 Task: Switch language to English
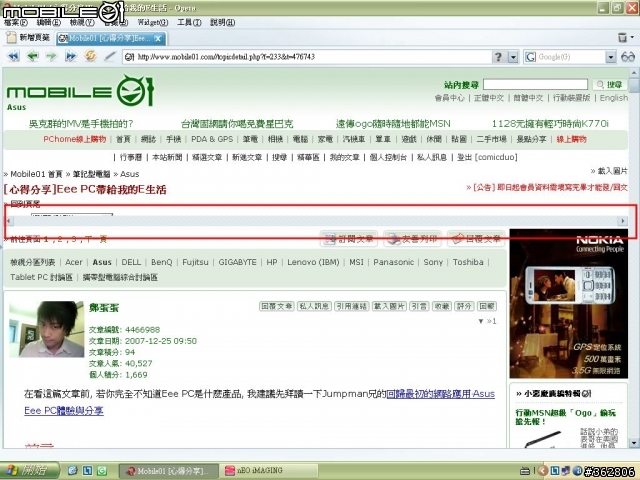tap(613, 98)
